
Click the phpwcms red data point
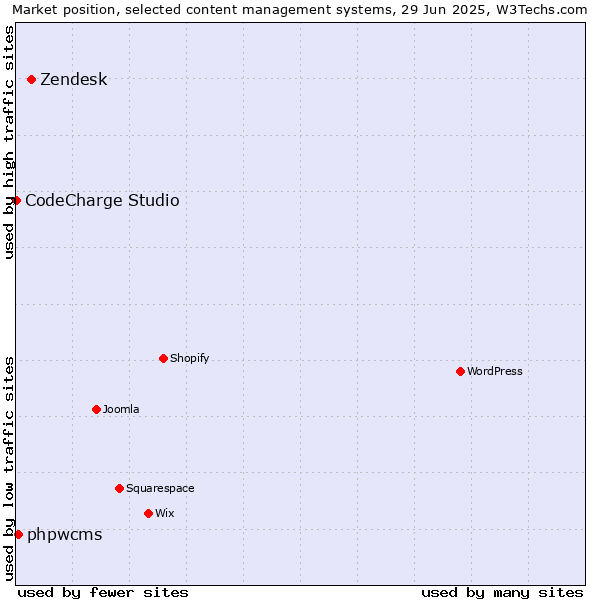click(18, 535)
